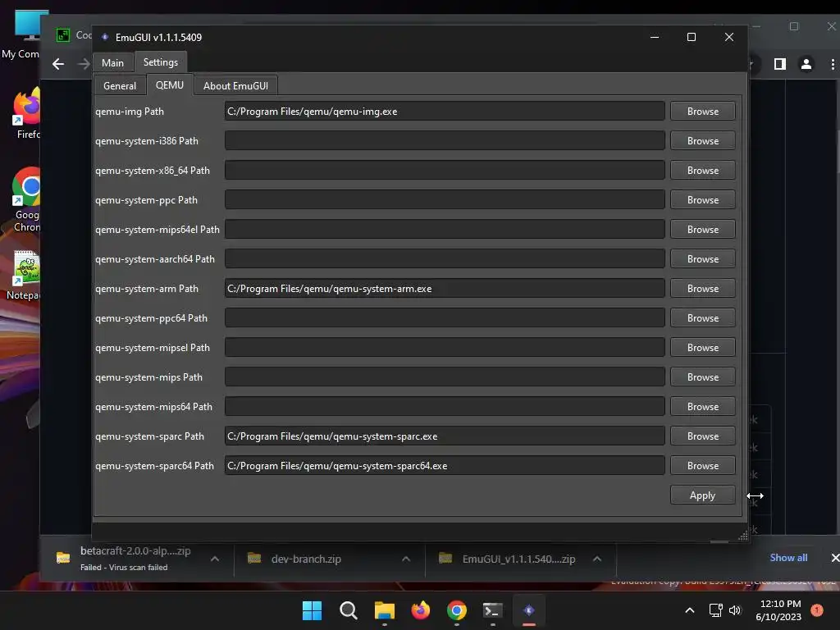Focus the qemu-system-mipsel Path field

[x=445, y=348]
